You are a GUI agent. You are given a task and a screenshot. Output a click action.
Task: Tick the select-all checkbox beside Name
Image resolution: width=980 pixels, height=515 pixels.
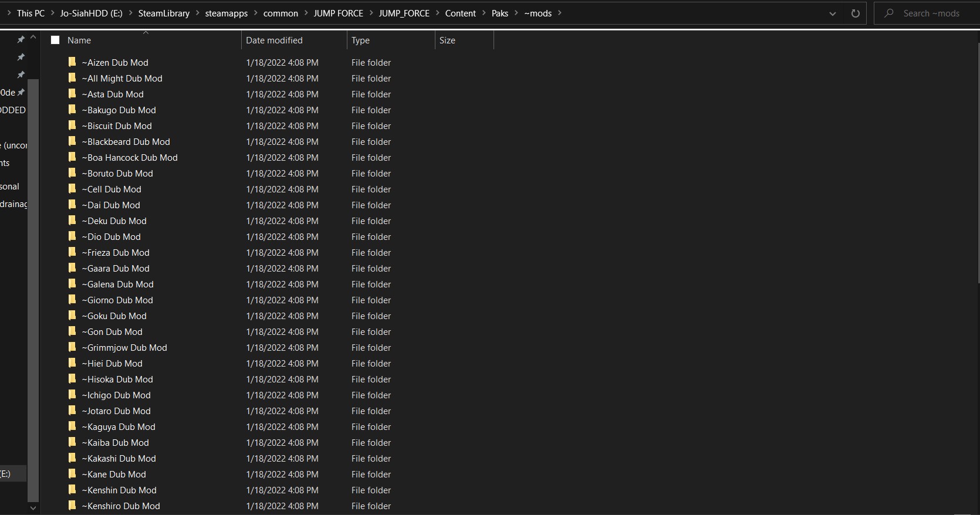[x=55, y=40]
